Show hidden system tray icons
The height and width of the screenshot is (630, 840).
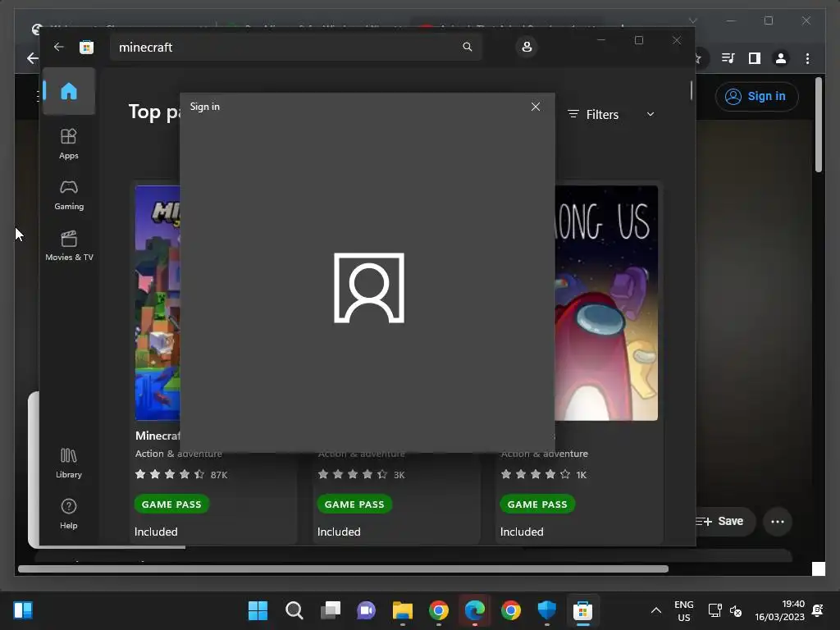tap(655, 610)
